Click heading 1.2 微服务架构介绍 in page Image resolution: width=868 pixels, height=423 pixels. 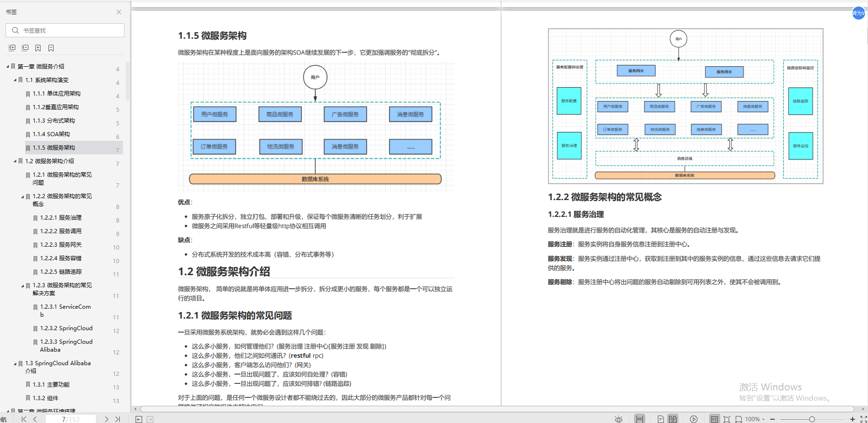point(224,271)
